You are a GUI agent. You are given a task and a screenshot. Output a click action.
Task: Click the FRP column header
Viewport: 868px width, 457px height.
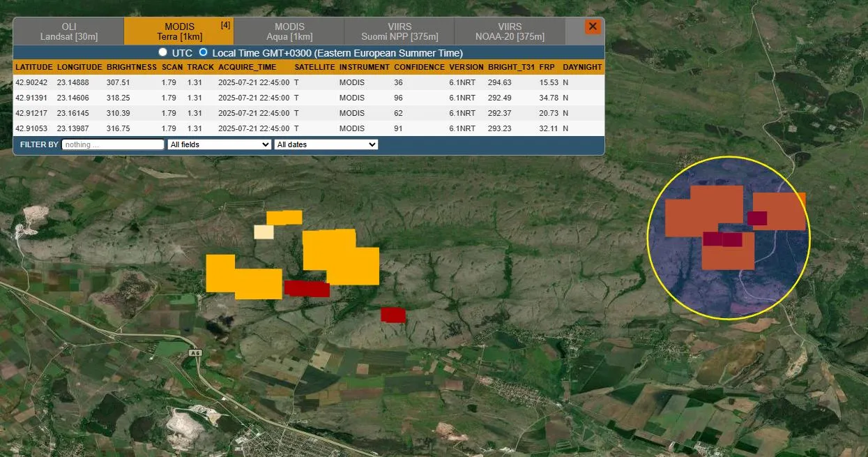547,67
